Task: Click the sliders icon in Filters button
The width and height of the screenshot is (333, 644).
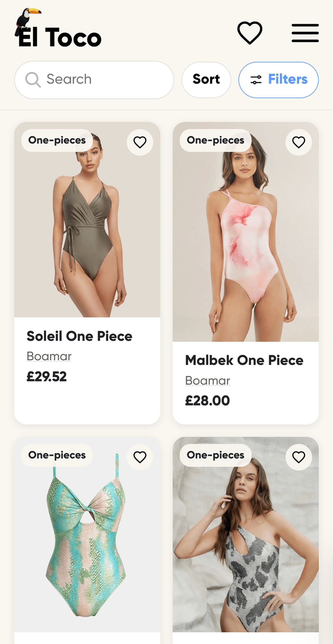Action: [256, 80]
